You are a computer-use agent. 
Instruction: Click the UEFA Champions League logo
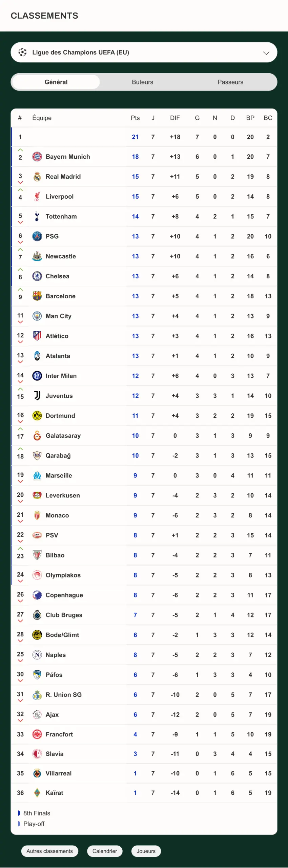point(22,52)
